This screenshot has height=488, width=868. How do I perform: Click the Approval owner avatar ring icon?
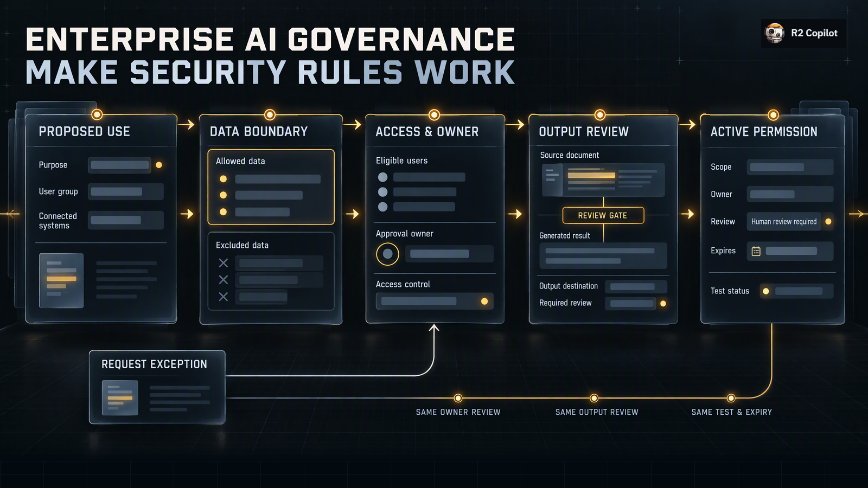click(x=387, y=254)
